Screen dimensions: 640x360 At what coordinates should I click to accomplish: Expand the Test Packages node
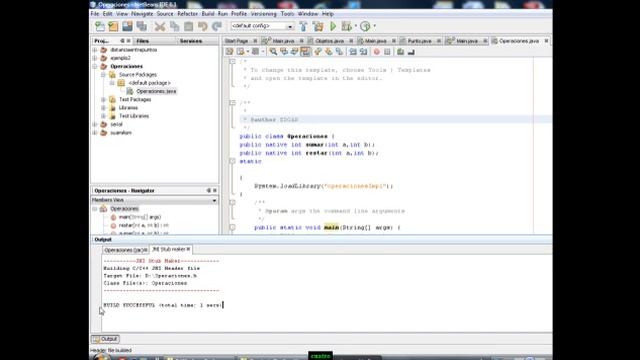[104, 100]
